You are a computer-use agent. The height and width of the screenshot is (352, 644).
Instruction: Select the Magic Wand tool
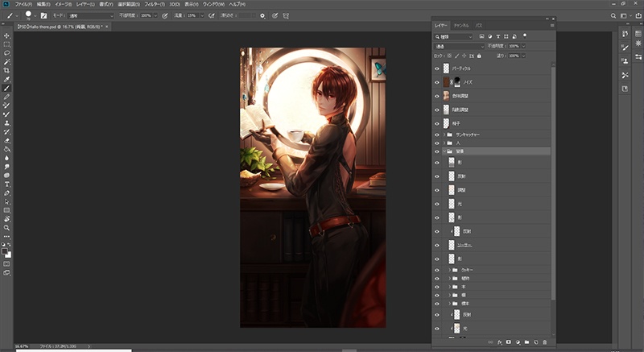pos(6,62)
